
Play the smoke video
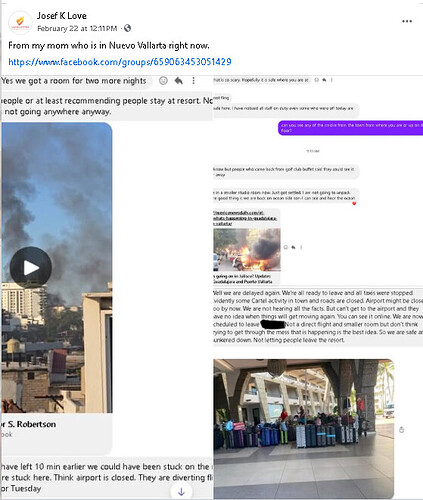click(x=31, y=267)
